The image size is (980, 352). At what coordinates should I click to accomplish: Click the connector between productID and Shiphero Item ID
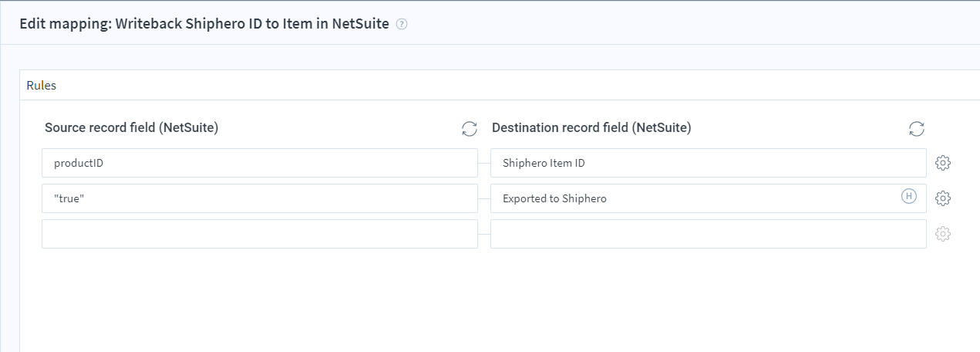click(x=484, y=163)
